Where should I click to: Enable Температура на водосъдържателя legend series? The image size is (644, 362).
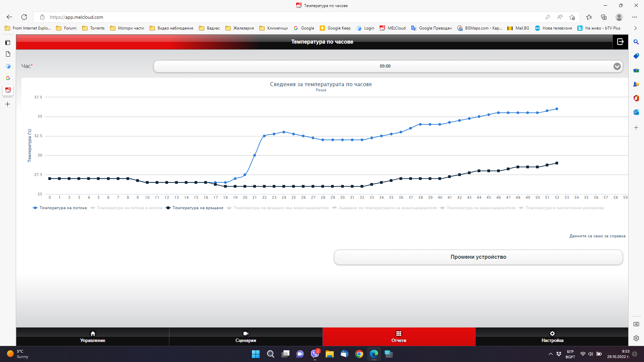pyautogui.click(x=480, y=208)
